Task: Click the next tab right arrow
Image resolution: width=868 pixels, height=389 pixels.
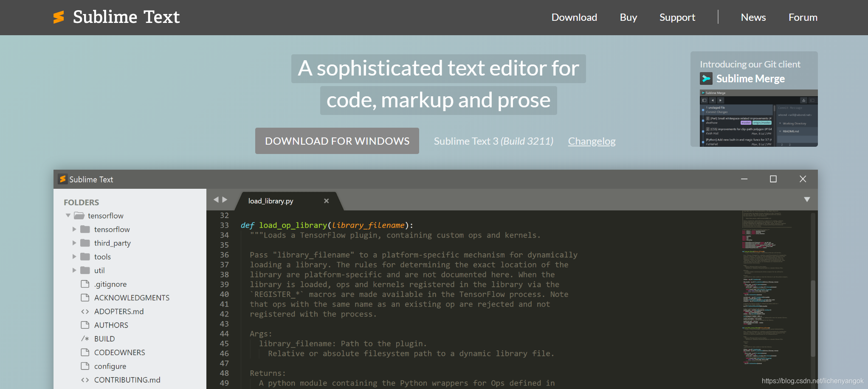Action: point(225,199)
